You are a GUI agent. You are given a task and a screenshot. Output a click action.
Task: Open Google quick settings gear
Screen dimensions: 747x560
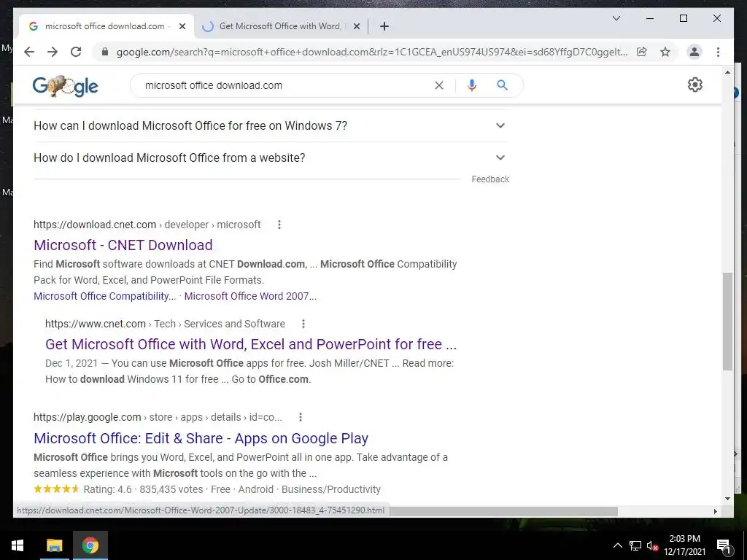694,85
